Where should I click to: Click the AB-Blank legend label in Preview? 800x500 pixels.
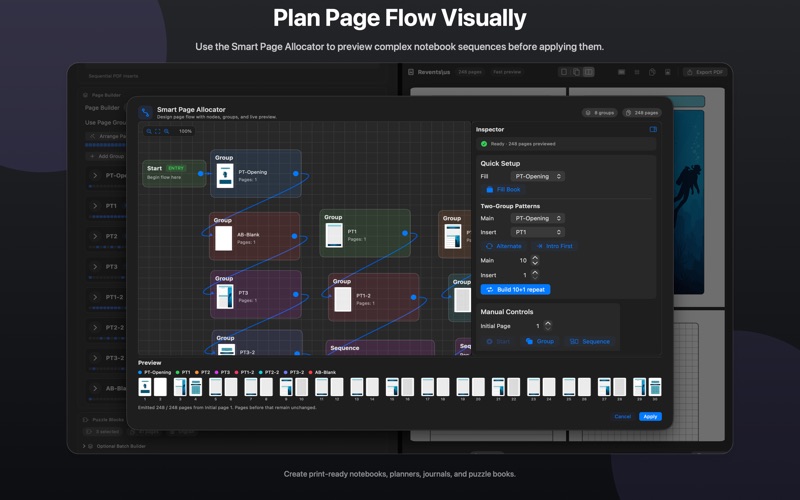point(326,372)
